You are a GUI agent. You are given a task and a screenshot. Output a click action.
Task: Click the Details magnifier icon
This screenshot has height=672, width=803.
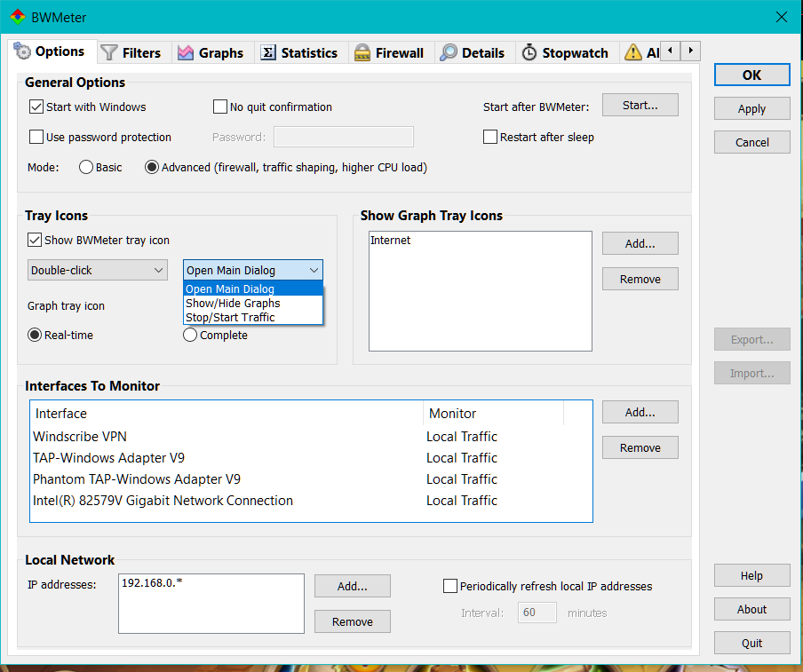pyautogui.click(x=448, y=52)
